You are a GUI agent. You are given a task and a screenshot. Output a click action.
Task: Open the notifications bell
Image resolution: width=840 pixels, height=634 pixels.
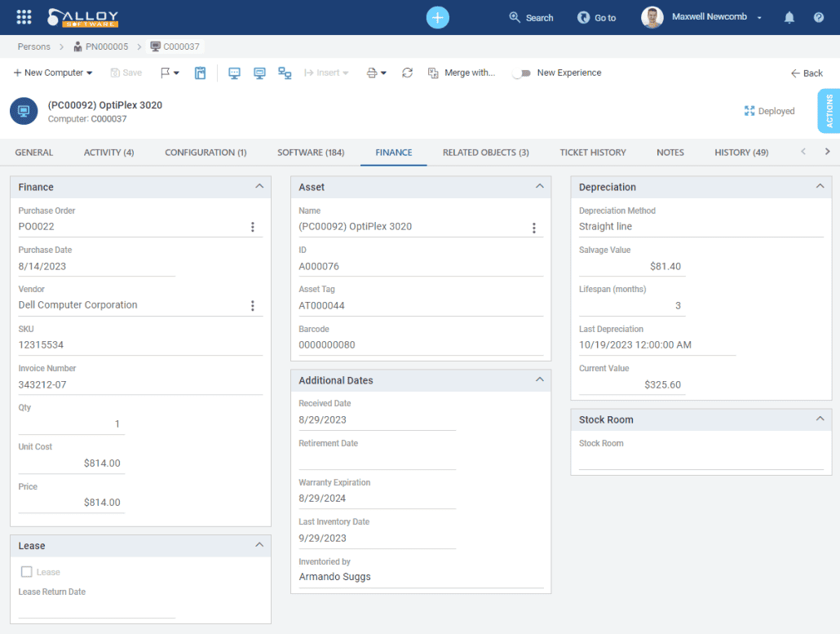[x=789, y=17]
